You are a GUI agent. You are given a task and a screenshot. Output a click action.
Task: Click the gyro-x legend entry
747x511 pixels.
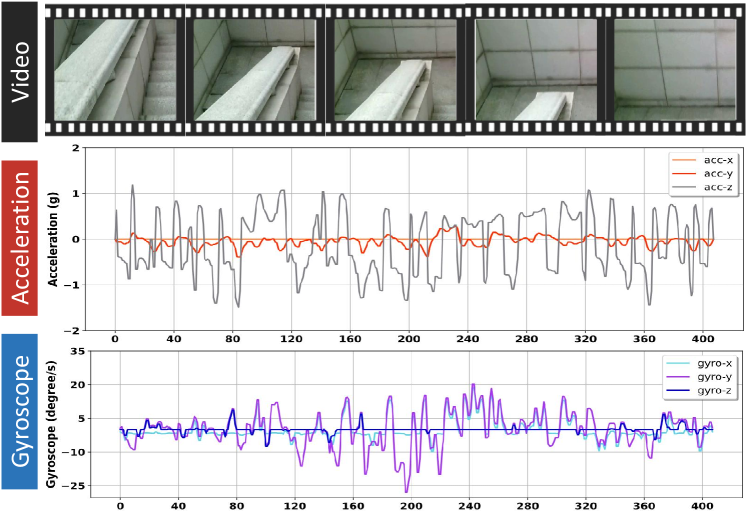(699, 363)
